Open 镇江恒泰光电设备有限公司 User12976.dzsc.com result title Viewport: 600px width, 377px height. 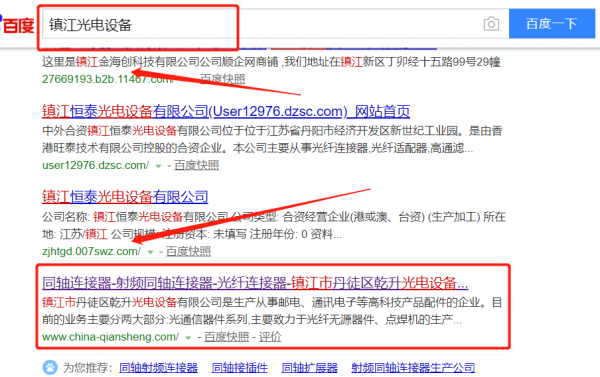[x=226, y=111]
